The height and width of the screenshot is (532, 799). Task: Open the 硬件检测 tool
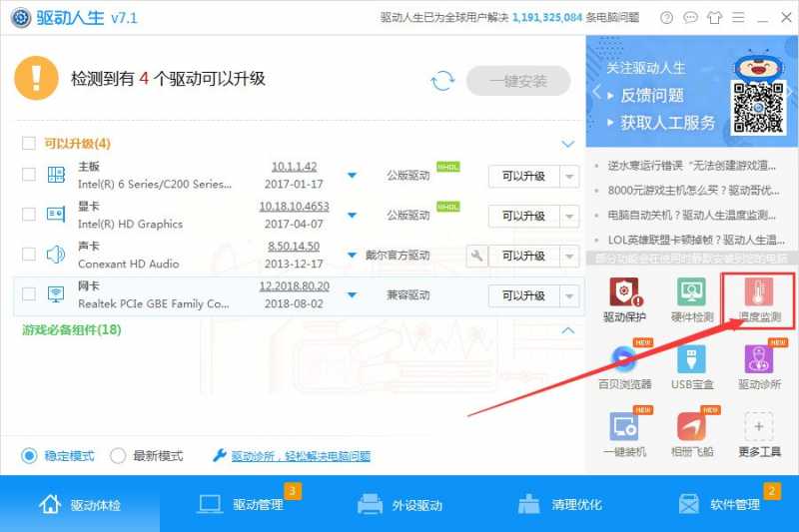691,300
